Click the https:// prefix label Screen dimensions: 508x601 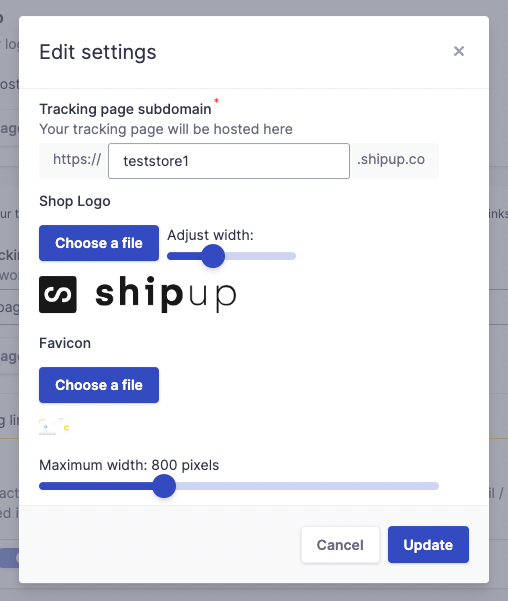point(77,159)
